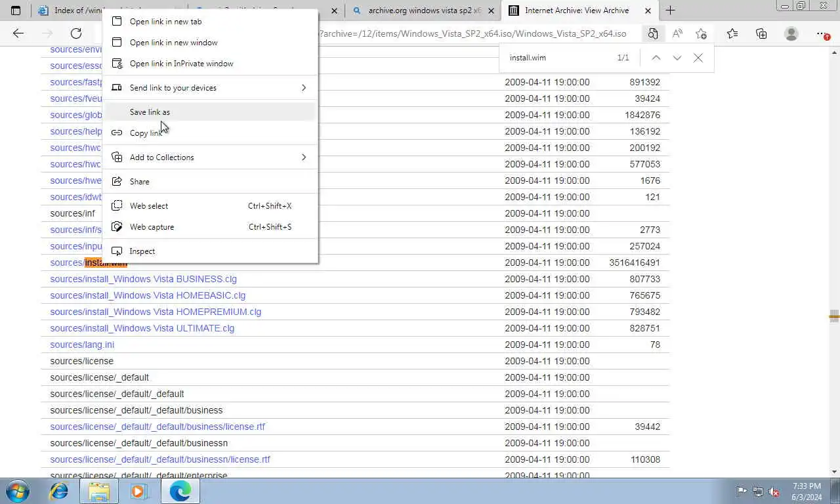The width and height of the screenshot is (840, 504).
Task: Choose Copy link from context menu
Action: [210, 133]
